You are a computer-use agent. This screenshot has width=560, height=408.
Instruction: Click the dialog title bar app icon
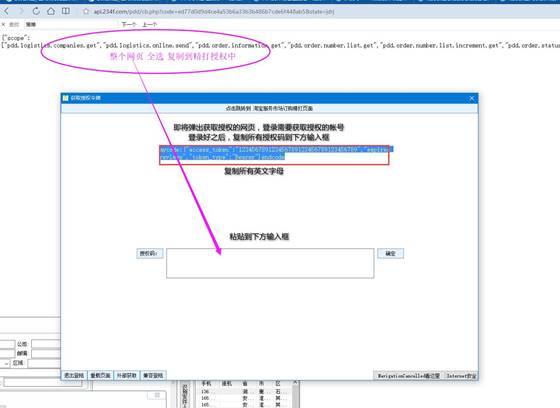coord(65,98)
